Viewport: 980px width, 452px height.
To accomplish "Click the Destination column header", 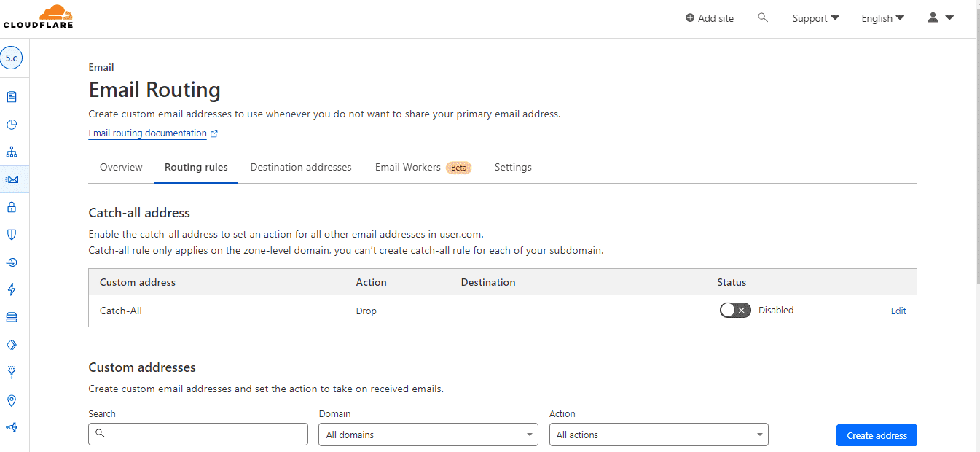I will pos(488,282).
